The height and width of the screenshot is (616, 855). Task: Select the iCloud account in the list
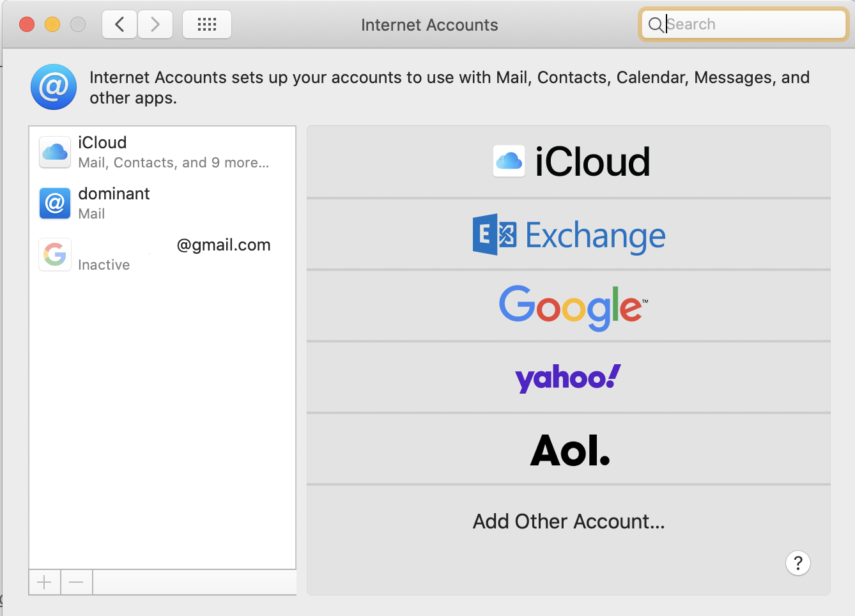(162, 152)
